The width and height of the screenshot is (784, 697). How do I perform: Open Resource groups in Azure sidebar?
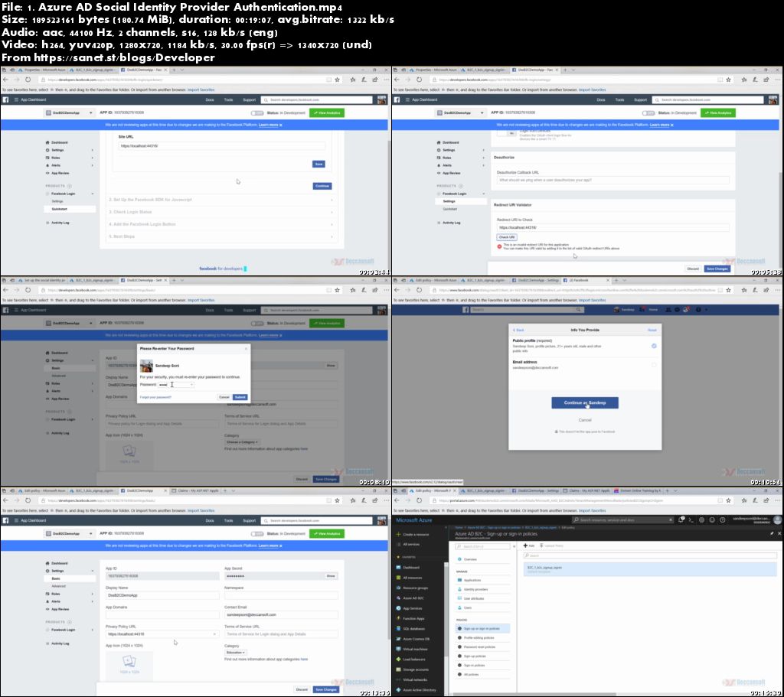point(412,588)
